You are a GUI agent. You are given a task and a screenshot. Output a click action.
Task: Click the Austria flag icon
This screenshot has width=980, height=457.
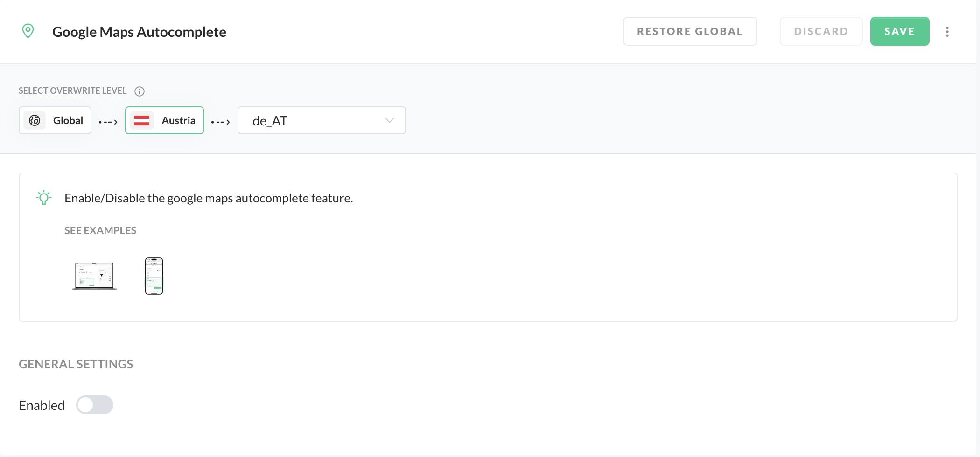pyautogui.click(x=142, y=120)
